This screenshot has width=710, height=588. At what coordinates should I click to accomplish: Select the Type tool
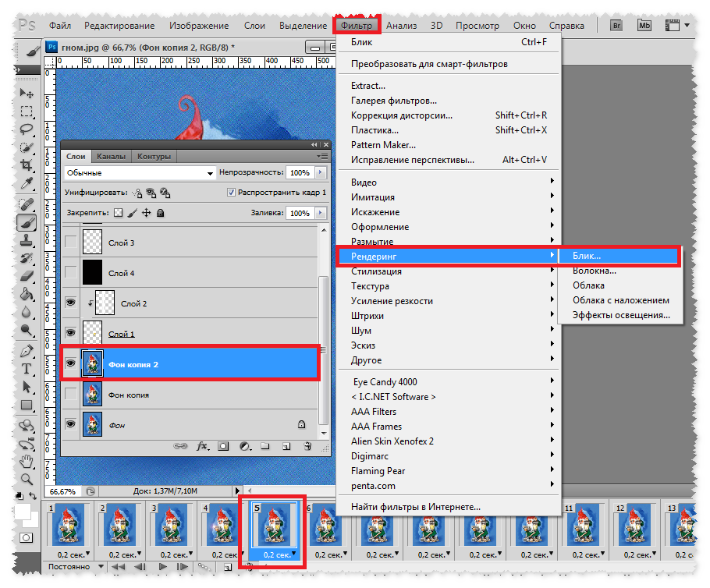click(27, 369)
